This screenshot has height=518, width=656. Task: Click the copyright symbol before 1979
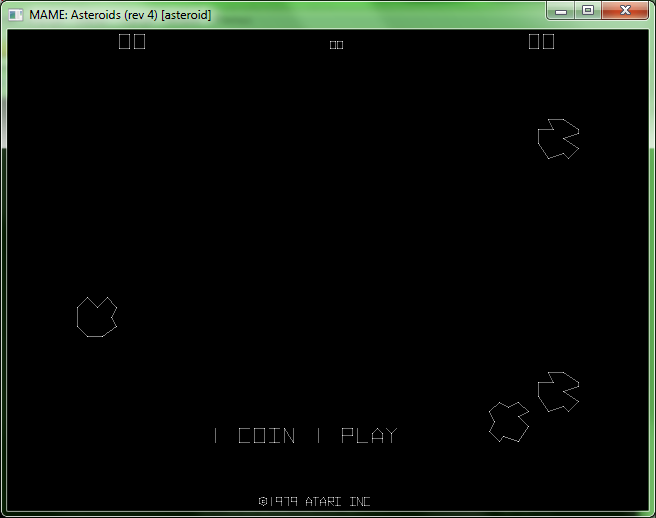point(263,501)
